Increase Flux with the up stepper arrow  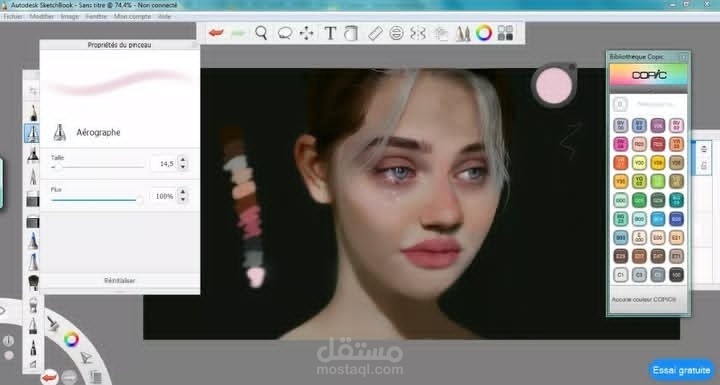[x=183, y=192]
